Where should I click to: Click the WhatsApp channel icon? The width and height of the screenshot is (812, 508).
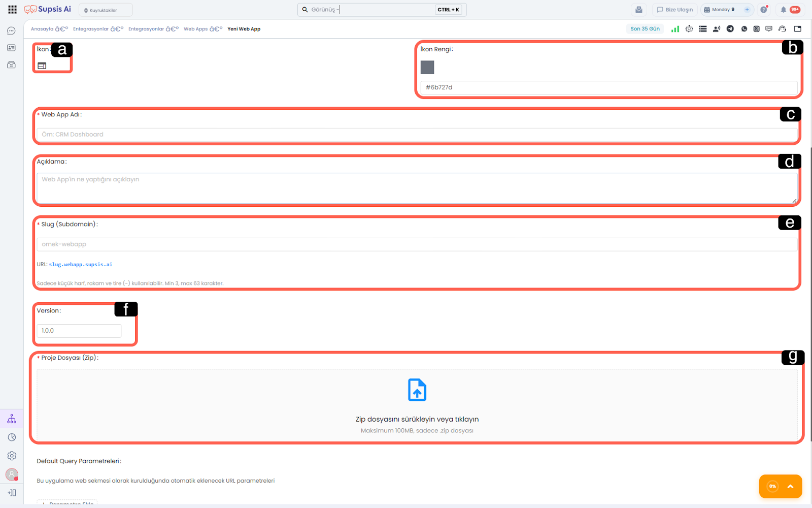[x=744, y=29]
